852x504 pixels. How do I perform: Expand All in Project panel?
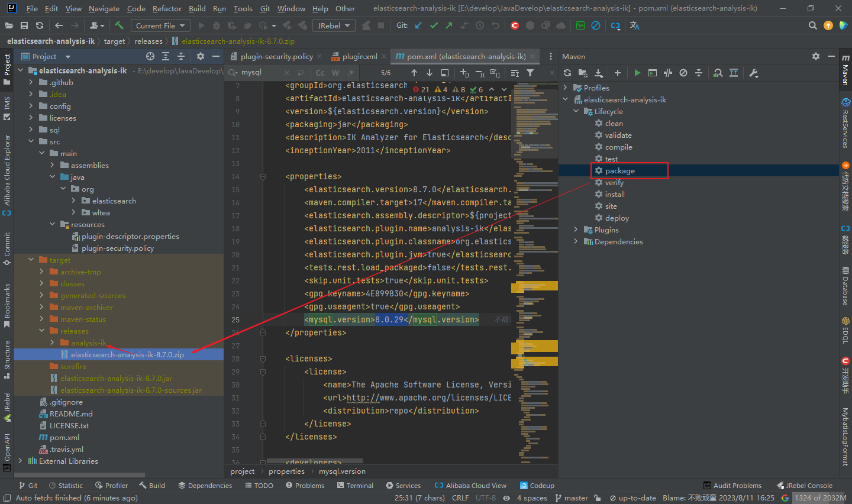click(166, 56)
